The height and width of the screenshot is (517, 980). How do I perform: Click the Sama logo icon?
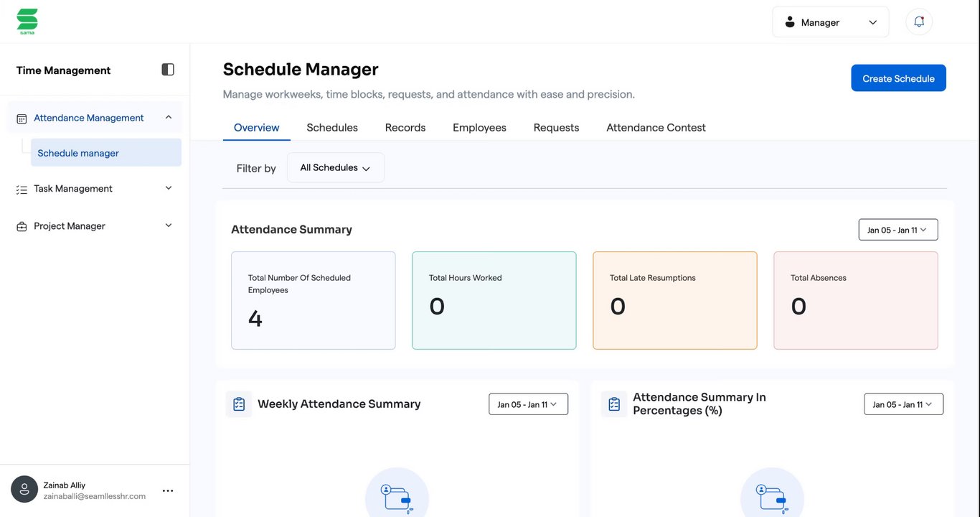click(27, 21)
